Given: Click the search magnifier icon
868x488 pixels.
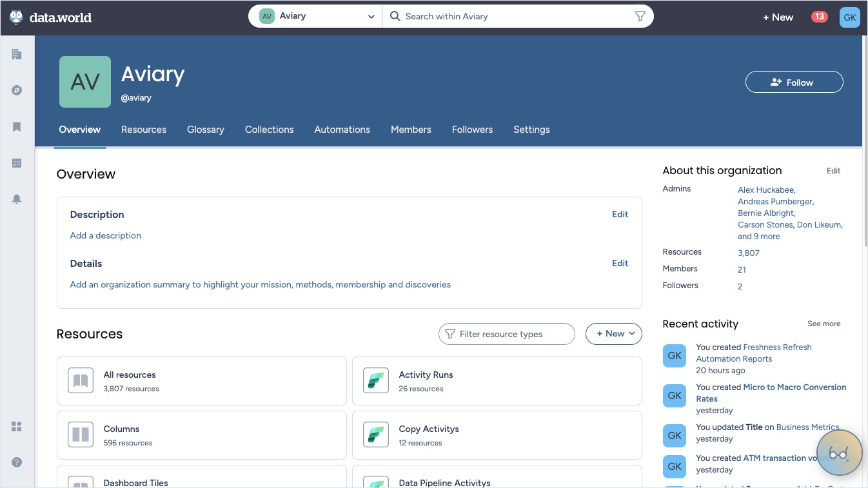Looking at the screenshot, I should coord(395,16).
